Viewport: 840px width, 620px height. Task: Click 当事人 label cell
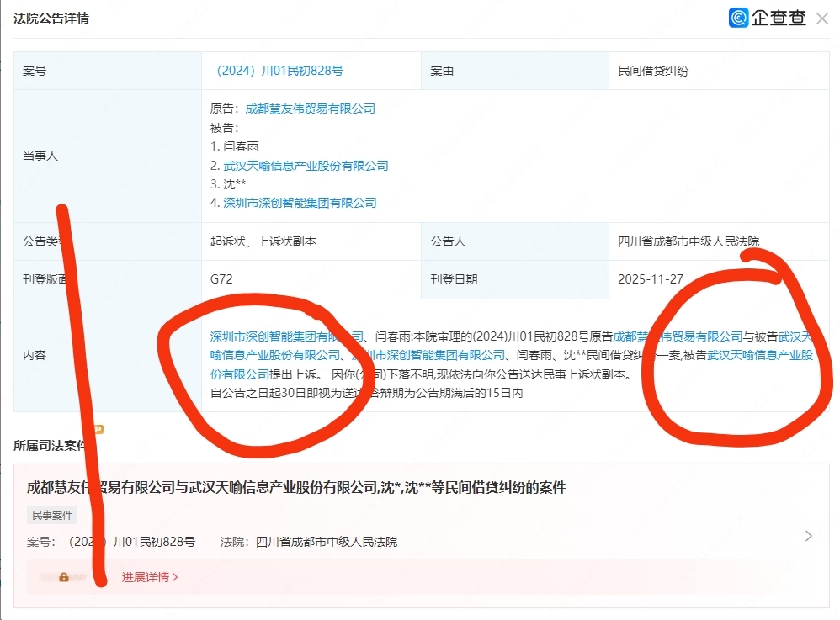108,156
